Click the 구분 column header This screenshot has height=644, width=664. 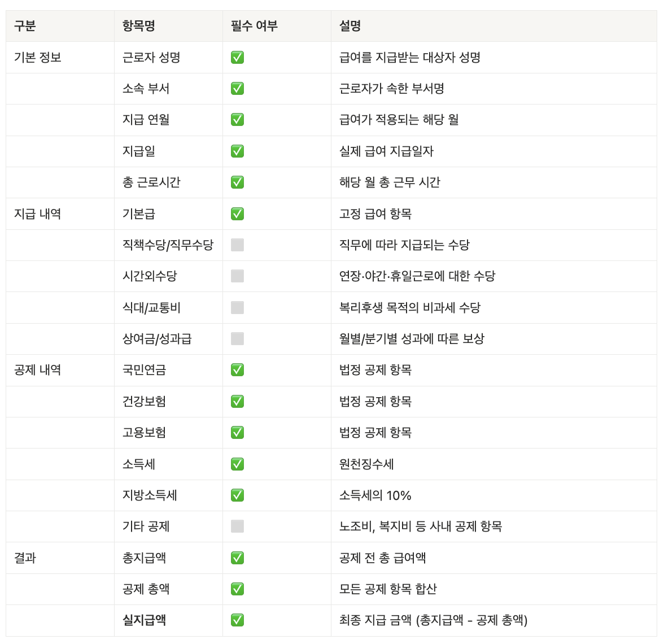click(25, 26)
